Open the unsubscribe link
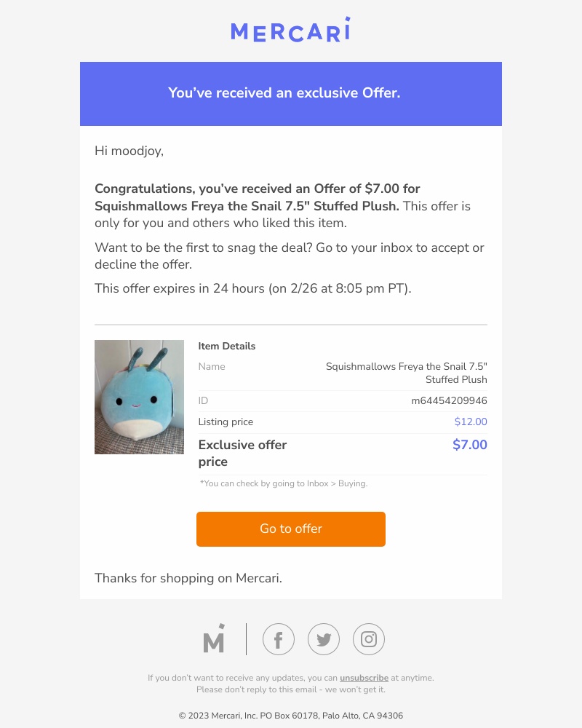Screen dimensions: 582x728 [x=364, y=678]
